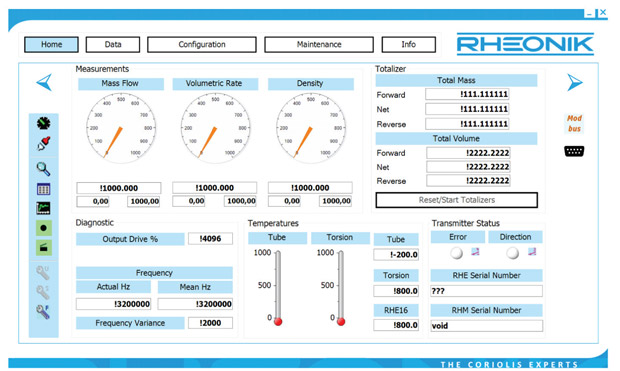Image resolution: width=620 pixels, height=371 pixels.
Task: Click the red connection plug icon
Action: pos(43,143)
